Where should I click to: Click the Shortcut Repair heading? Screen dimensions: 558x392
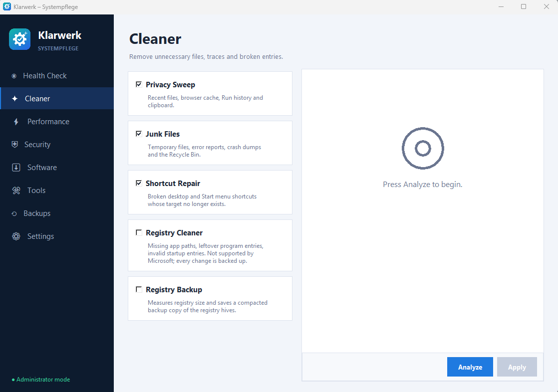(x=173, y=184)
